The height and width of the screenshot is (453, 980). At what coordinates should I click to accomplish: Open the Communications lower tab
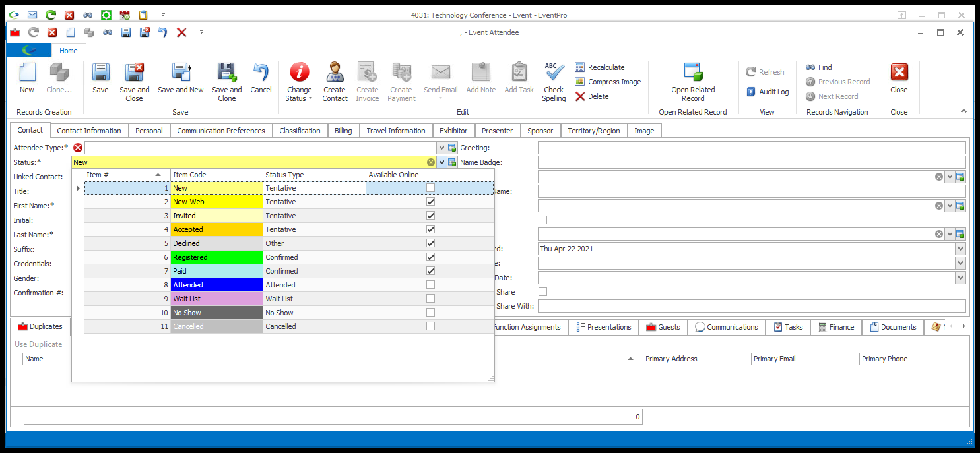click(x=727, y=327)
